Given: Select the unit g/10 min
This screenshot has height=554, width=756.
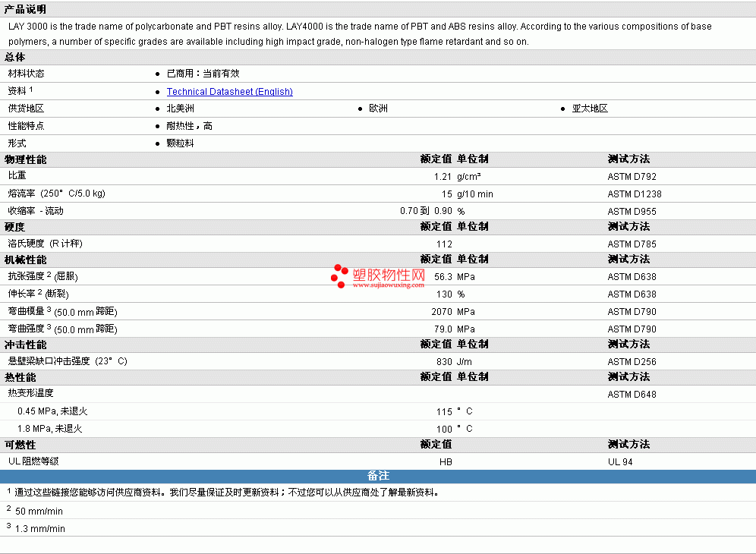Looking at the screenshot, I should coord(475,194).
